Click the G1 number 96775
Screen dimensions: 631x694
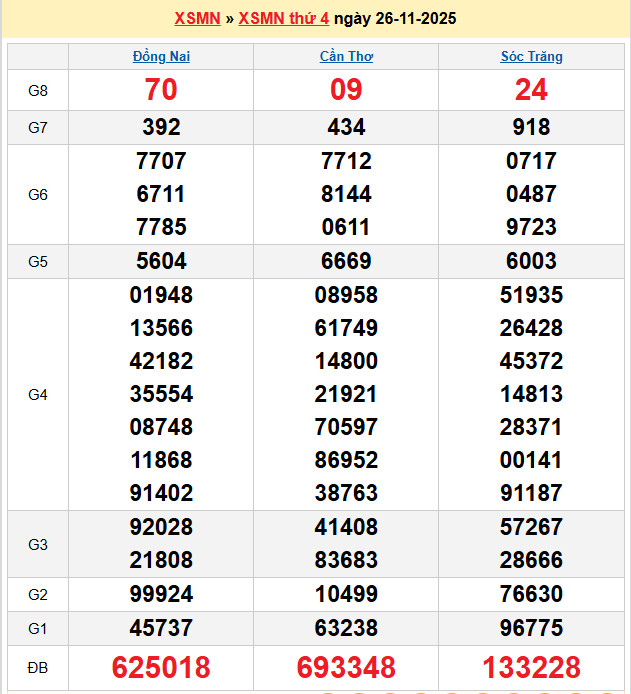point(531,628)
